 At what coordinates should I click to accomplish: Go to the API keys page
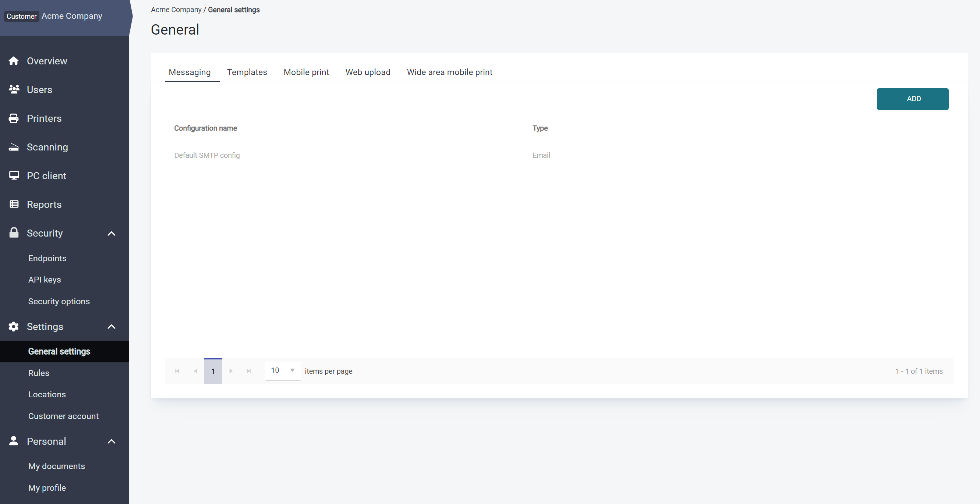click(x=45, y=280)
